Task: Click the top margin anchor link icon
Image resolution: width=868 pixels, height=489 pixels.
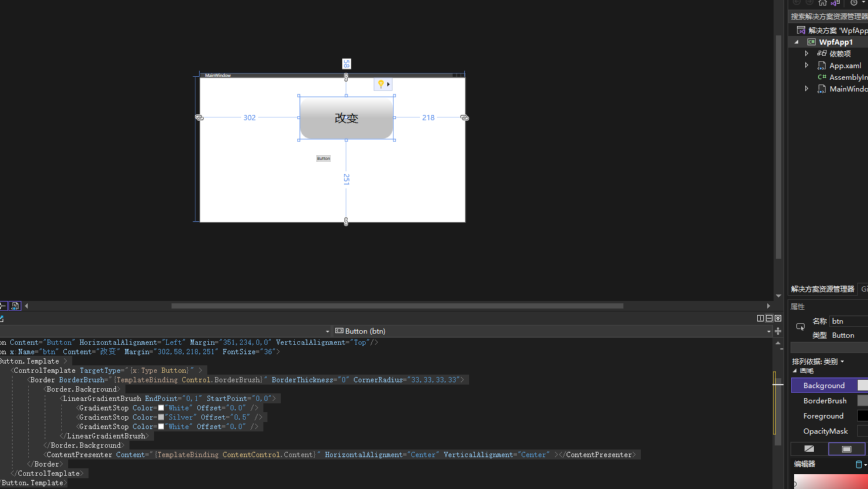Action: 346,77
